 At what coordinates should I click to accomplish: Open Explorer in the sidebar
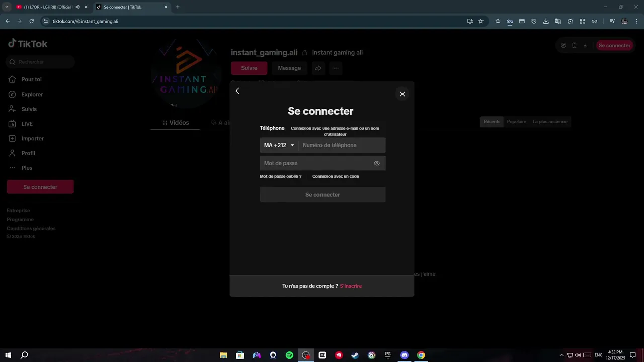(32, 94)
